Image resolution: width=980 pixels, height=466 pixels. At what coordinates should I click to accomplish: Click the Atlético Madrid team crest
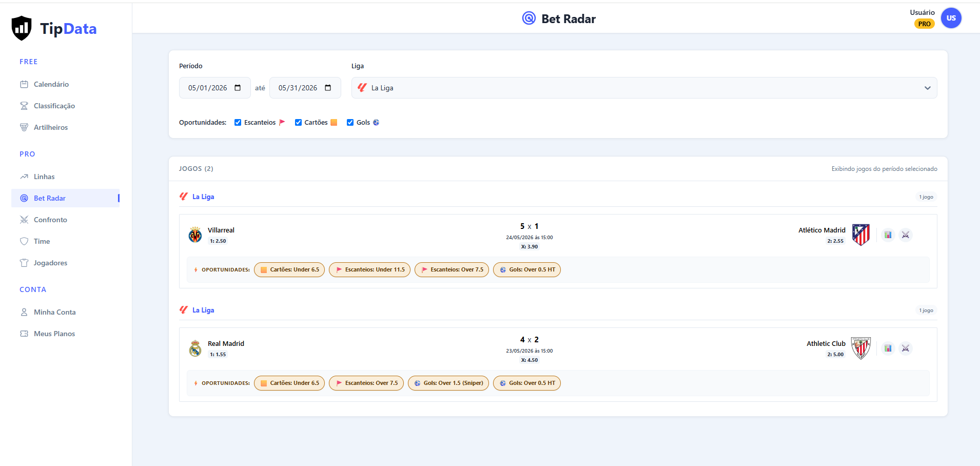tap(861, 235)
